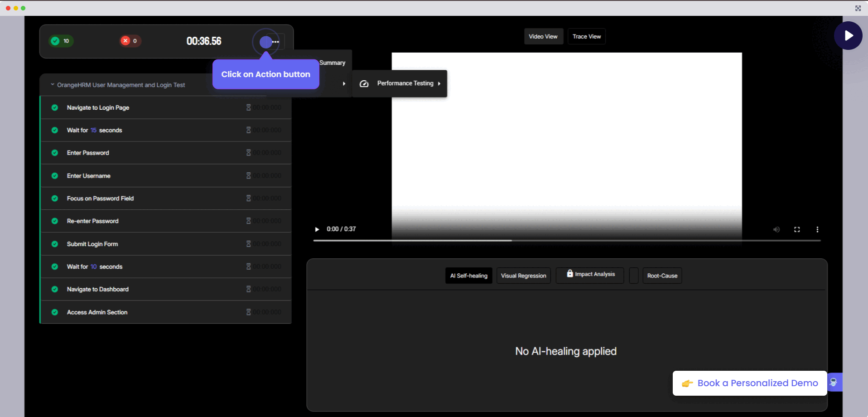Open video player more options menu
This screenshot has height=417, width=868.
(817, 229)
